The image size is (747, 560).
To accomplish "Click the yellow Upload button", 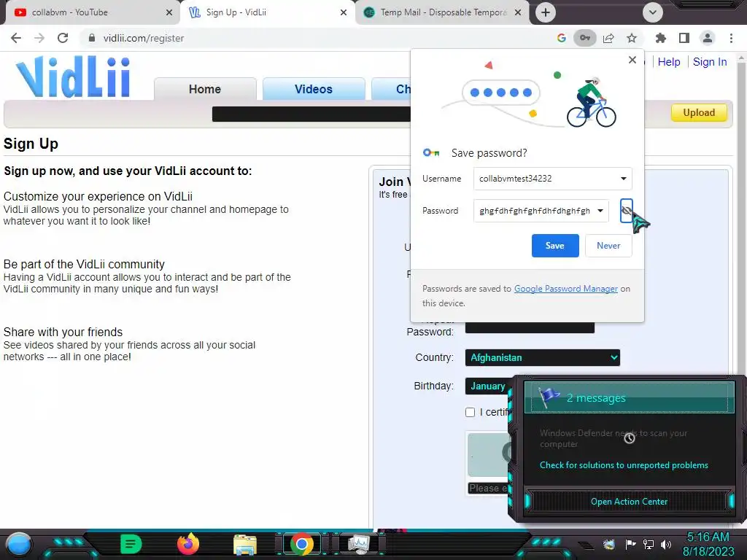I will 699,113.
